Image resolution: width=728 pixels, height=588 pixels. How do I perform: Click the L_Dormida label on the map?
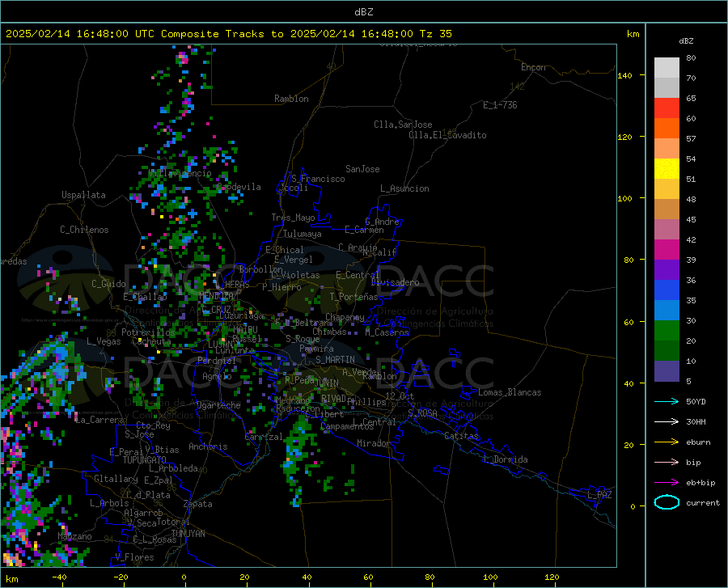(506, 459)
